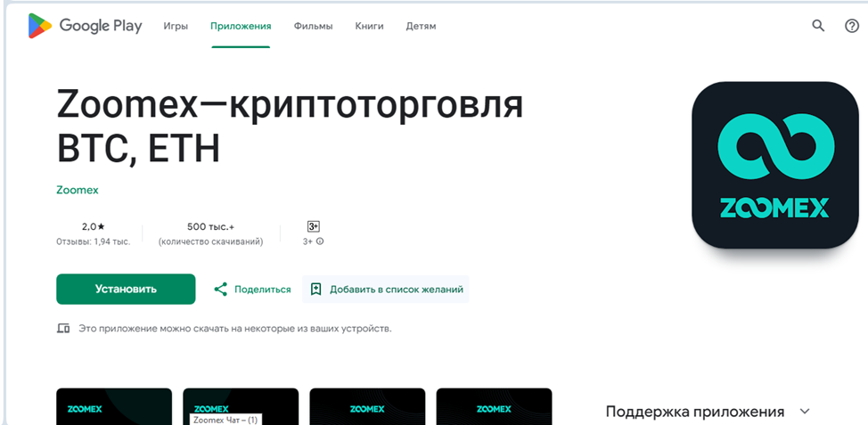
Task: Open the search magnifier icon
Action: [x=818, y=26]
